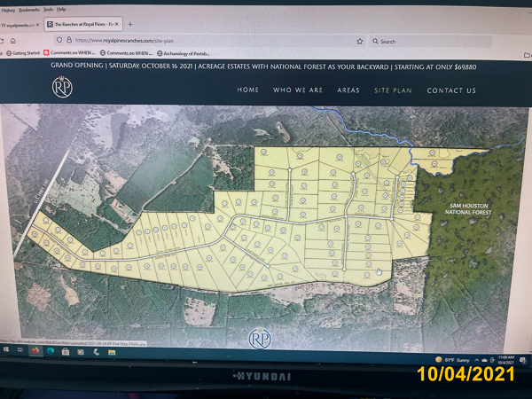This screenshot has width=532, height=399.
Task: Open the Windows Start menu
Action: point(8,351)
